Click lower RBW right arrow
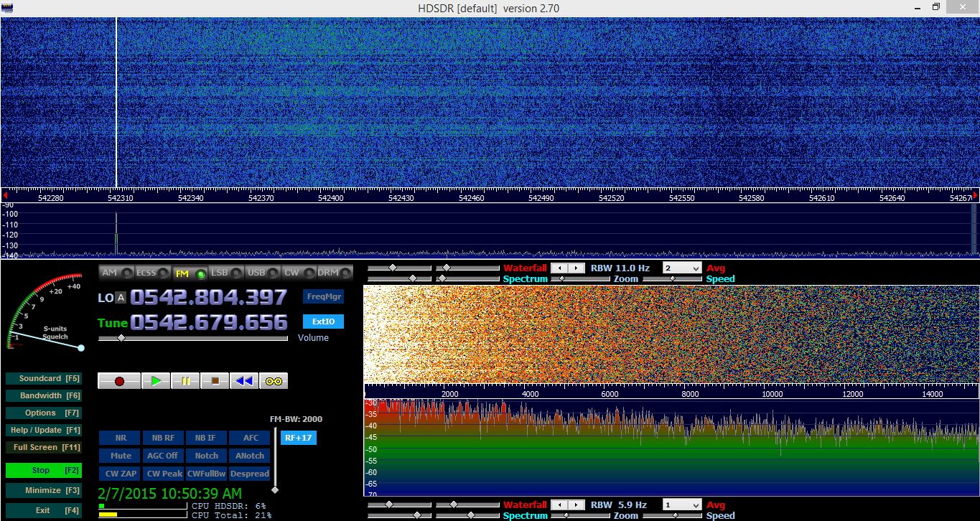This screenshot has width=980, height=521. 578,504
